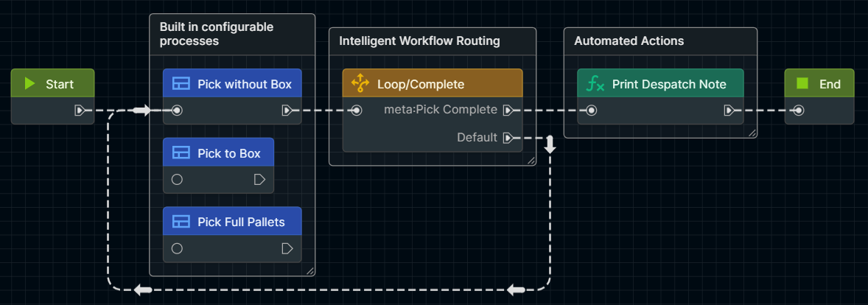Select the Start node header
Viewport: 868px width, 305px height.
point(52,83)
